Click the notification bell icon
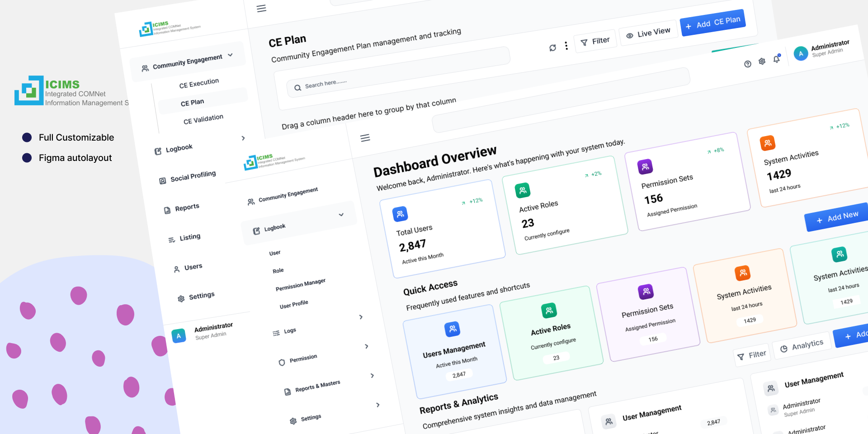 click(777, 59)
